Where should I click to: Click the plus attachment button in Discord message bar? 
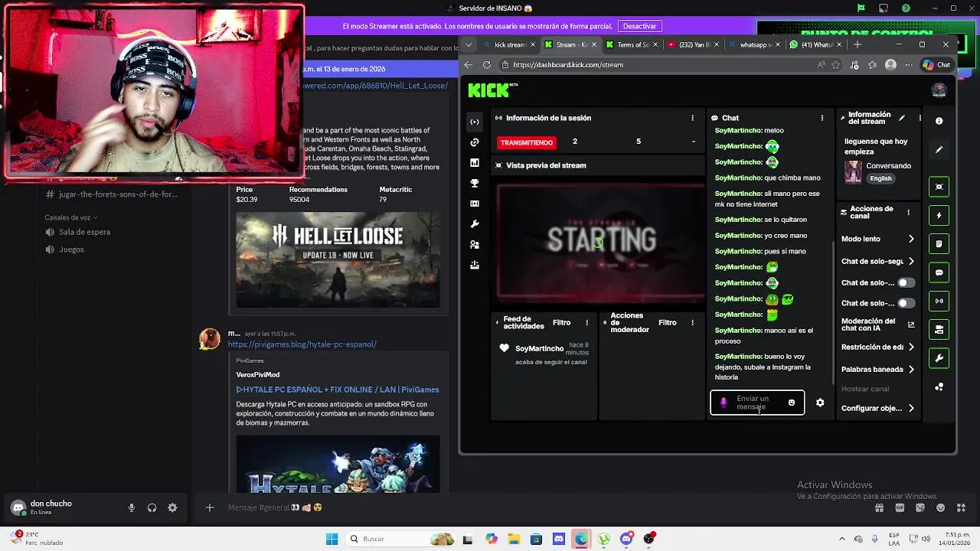pos(210,507)
